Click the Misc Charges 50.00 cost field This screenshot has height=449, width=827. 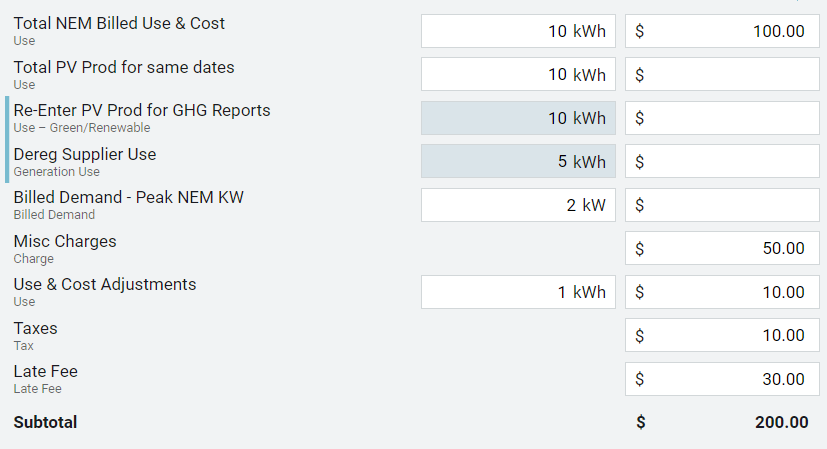(x=722, y=249)
